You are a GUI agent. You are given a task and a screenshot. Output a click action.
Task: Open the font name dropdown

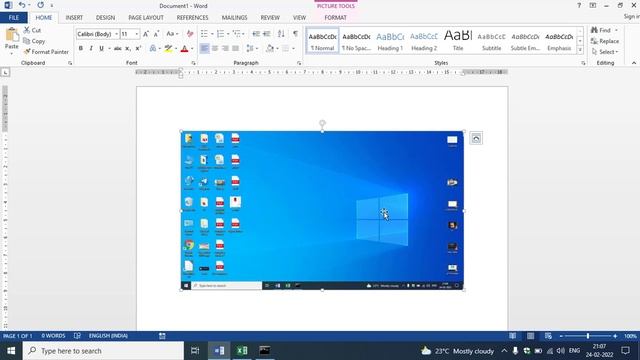tap(117, 34)
